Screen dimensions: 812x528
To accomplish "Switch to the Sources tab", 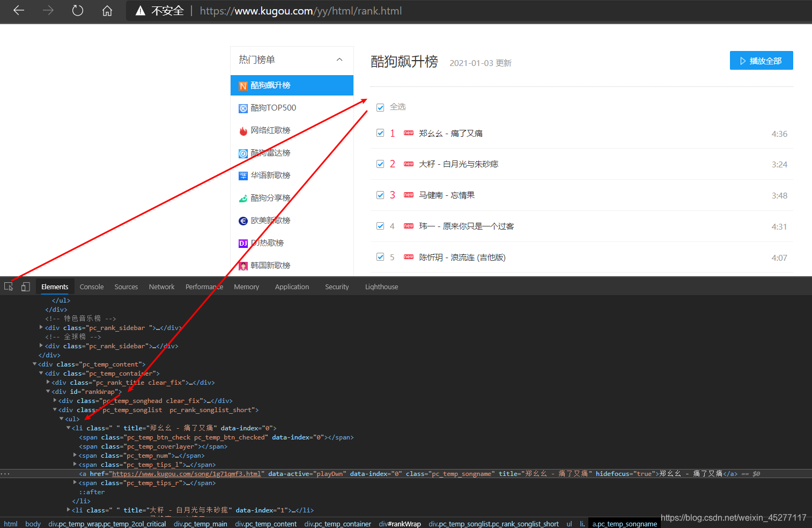I will (x=126, y=287).
